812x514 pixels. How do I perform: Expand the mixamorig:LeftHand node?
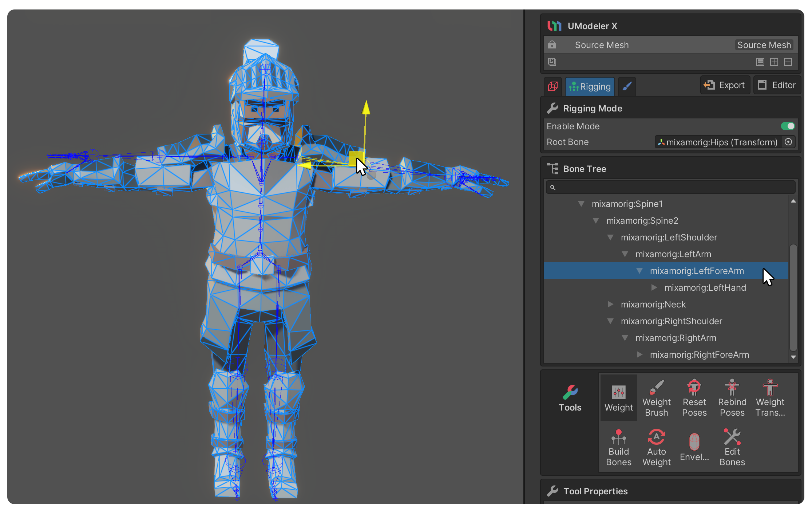coord(654,288)
